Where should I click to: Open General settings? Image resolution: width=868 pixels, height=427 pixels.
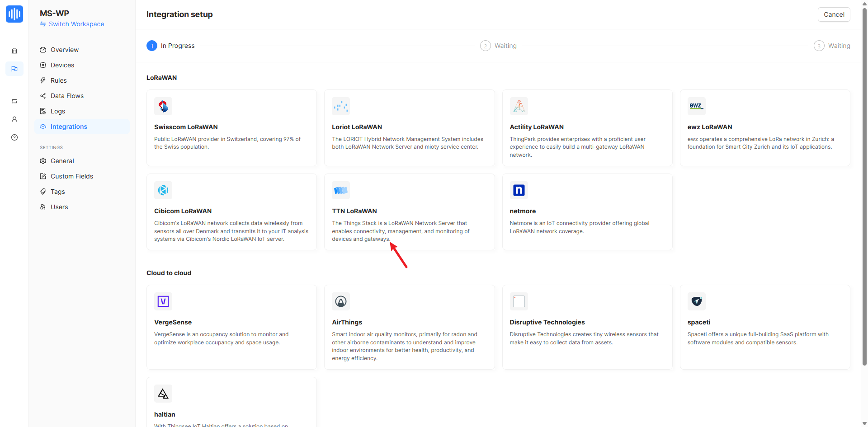pyautogui.click(x=82, y=161)
